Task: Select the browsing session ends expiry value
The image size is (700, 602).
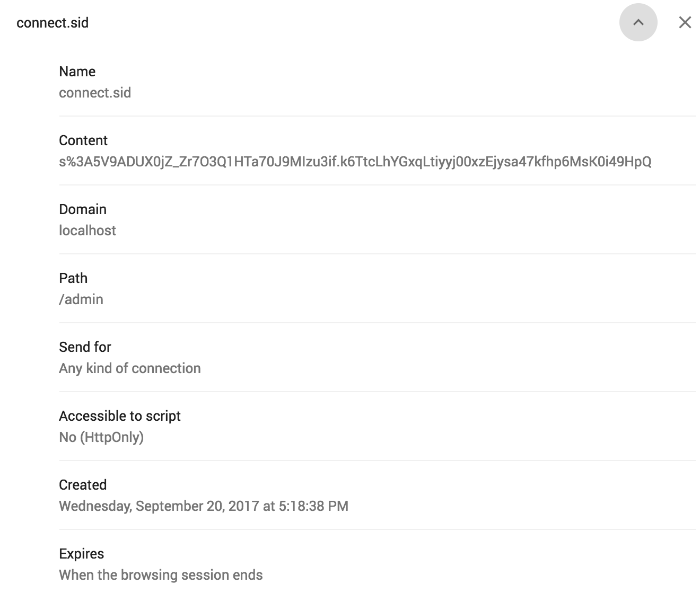Action: (x=161, y=574)
